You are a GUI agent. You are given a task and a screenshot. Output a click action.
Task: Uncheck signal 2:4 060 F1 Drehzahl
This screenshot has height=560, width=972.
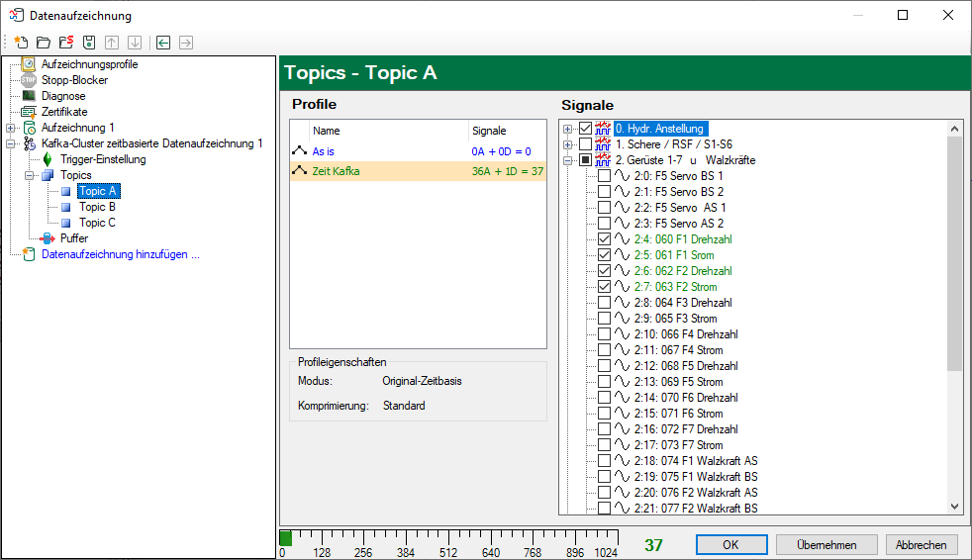coord(605,239)
